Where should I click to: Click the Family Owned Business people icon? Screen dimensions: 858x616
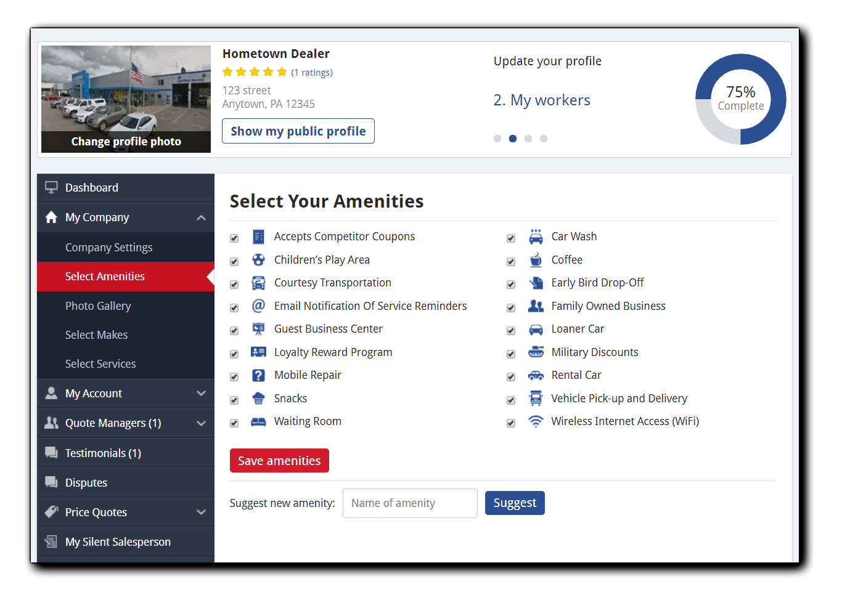[x=536, y=306]
